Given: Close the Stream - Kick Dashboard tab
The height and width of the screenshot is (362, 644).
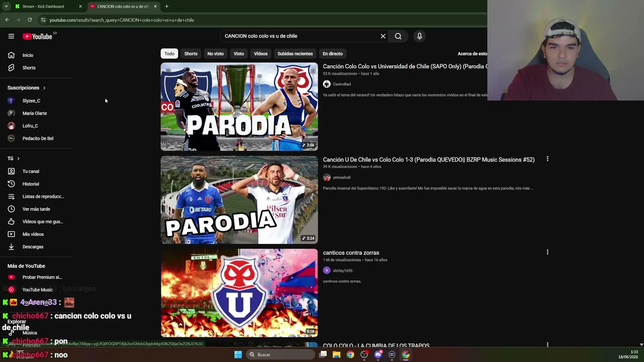Looking at the screenshot, I should click(x=80, y=7).
